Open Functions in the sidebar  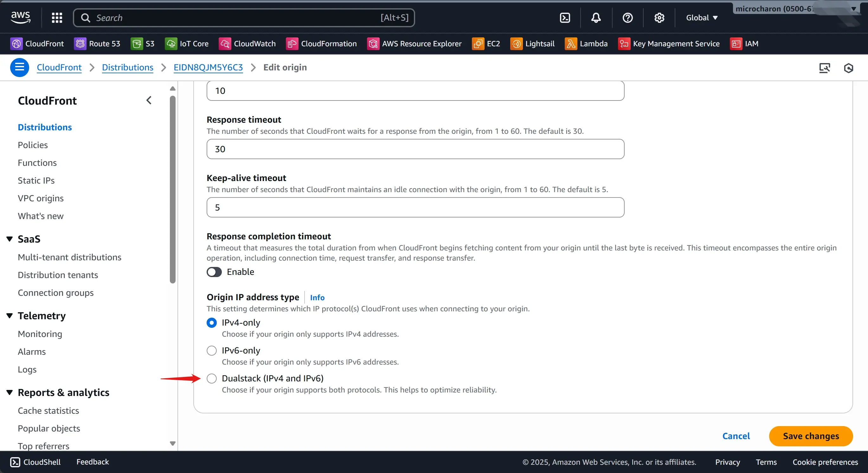[37, 163]
